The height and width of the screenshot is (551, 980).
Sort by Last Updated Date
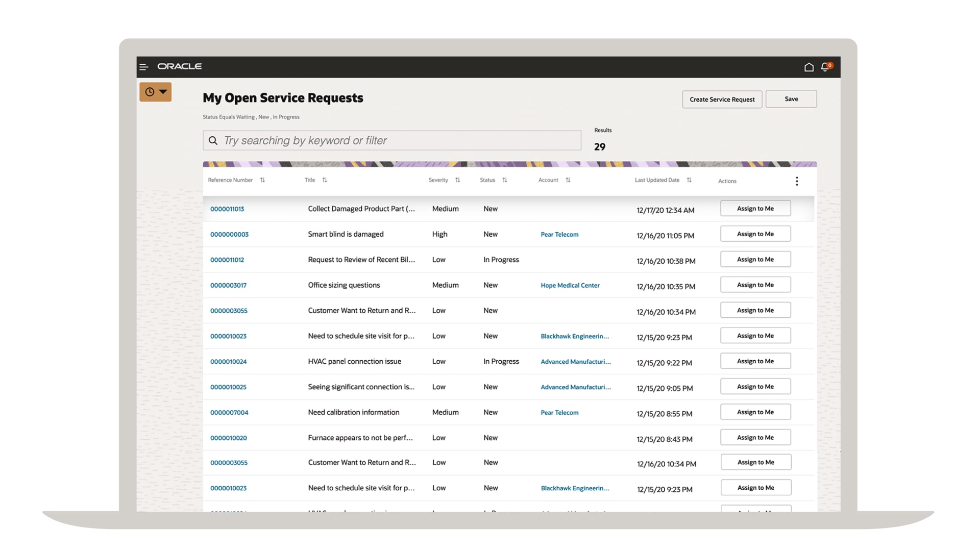point(689,180)
